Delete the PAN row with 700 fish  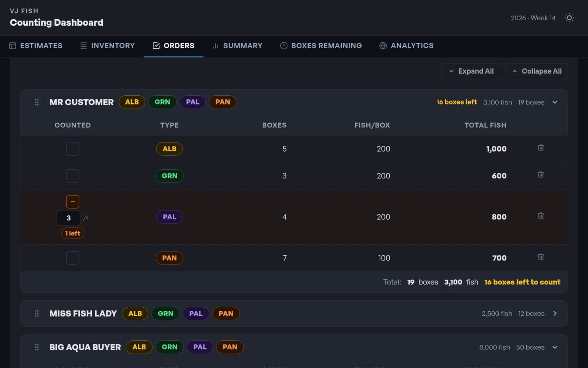click(541, 257)
